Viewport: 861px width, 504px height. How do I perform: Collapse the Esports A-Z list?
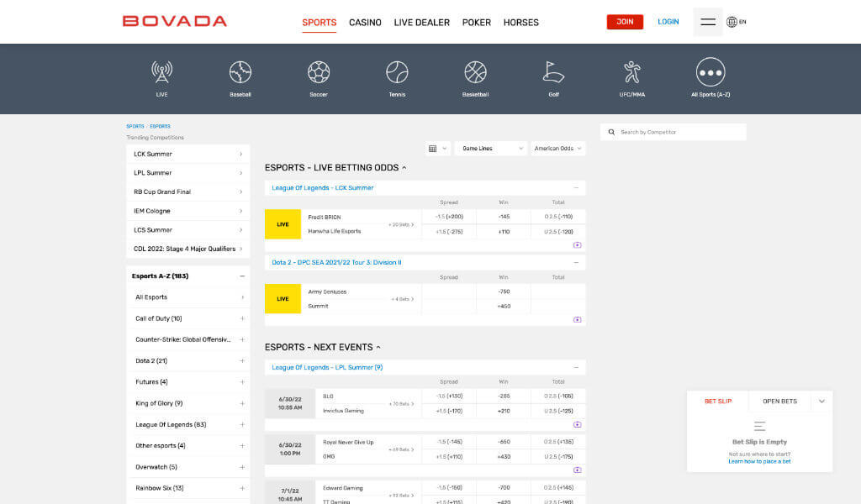click(241, 276)
